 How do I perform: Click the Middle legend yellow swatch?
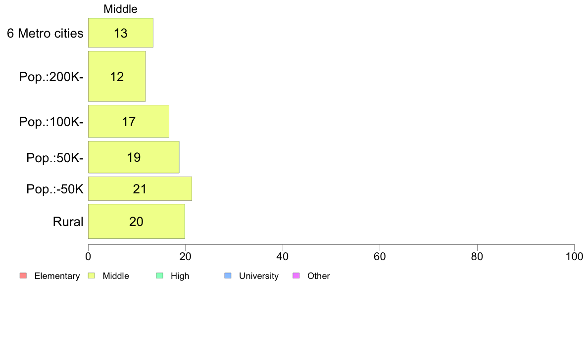tap(92, 275)
